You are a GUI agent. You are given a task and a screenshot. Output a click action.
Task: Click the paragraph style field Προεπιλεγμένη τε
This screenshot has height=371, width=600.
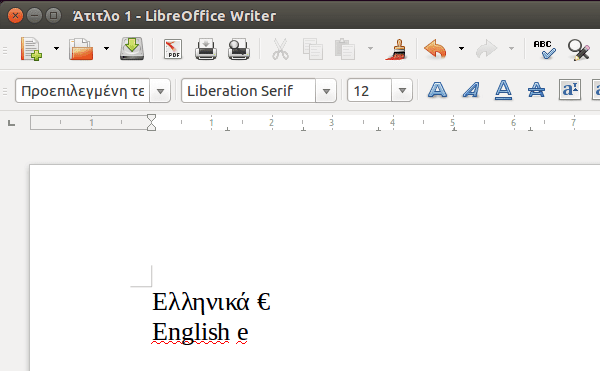(x=83, y=91)
